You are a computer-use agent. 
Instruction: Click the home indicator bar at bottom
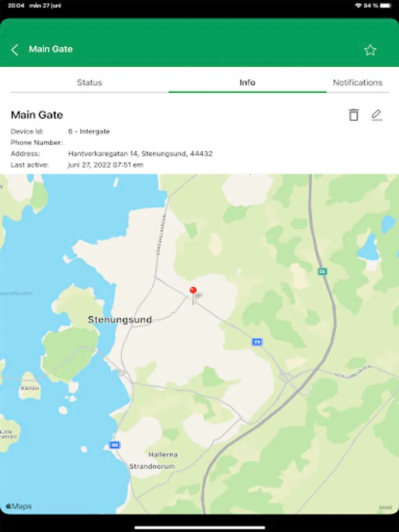pos(200,527)
